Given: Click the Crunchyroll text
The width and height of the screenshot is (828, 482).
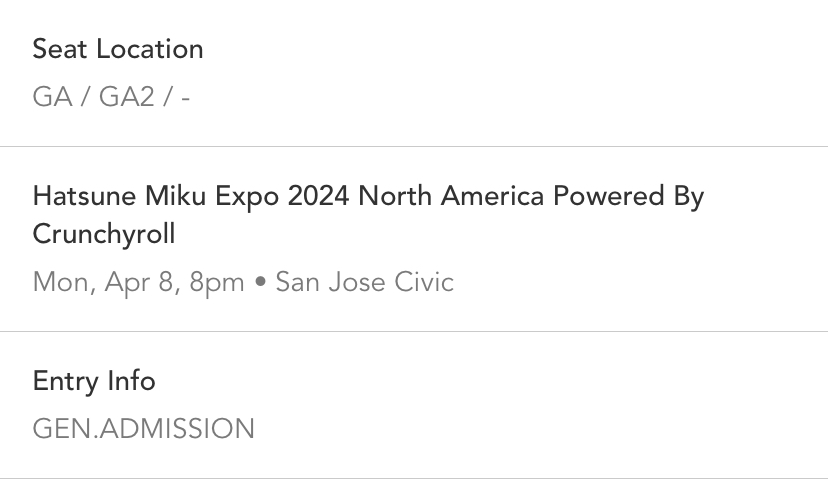Looking at the screenshot, I should point(104,234).
